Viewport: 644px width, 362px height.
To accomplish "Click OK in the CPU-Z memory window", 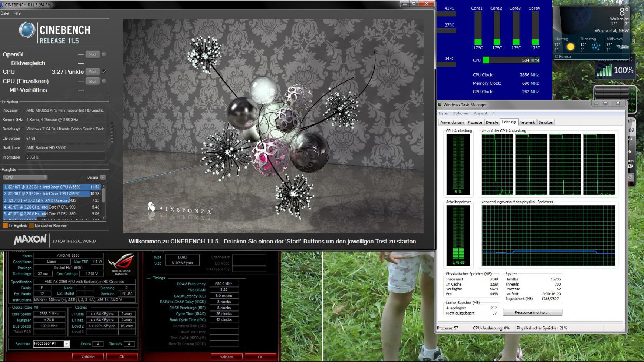I will coord(260,357).
